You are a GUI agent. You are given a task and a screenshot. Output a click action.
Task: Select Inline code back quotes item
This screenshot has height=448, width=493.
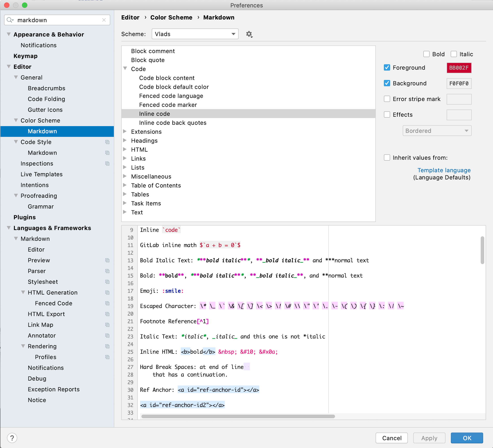click(x=173, y=123)
